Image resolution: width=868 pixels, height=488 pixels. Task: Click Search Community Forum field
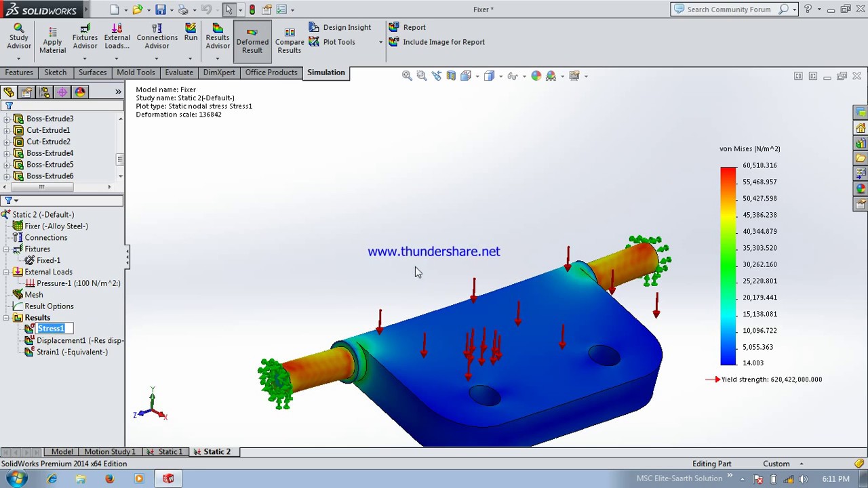point(728,9)
